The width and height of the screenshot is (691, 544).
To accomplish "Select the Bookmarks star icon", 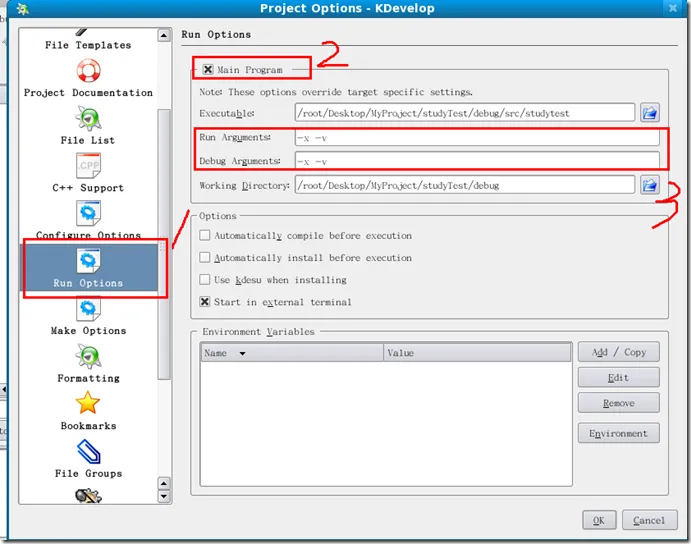I will coord(88,403).
